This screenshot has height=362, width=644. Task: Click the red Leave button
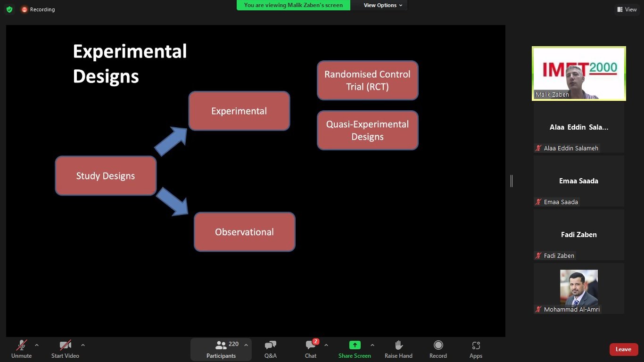click(x=623, y=349)
